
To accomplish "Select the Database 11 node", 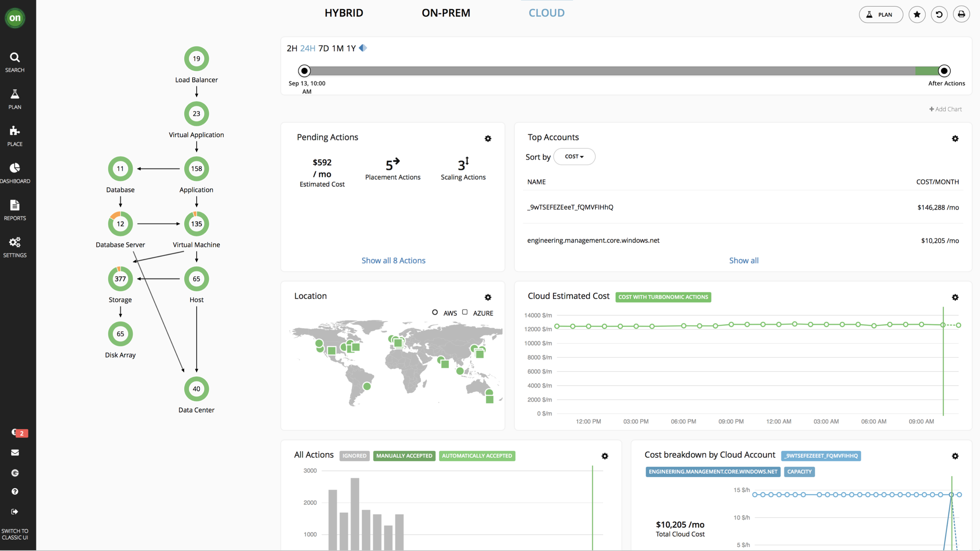I will pos(120,169).
